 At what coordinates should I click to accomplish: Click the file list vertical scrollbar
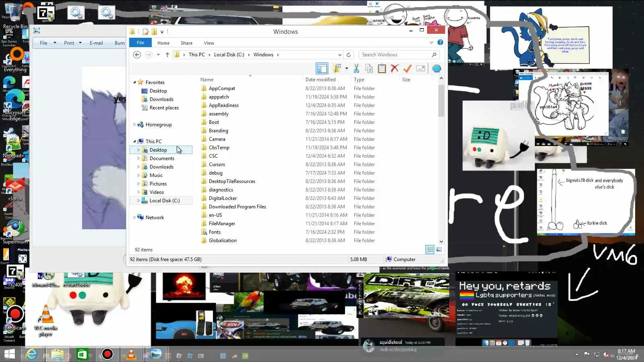pyautogui.click(x=441, y=101)
